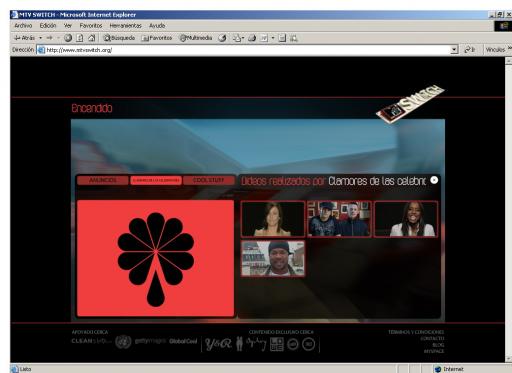Click the TÉRMINOS Y CONDICIONES link
Screen dimensions: 512x373
click(416, 332)
